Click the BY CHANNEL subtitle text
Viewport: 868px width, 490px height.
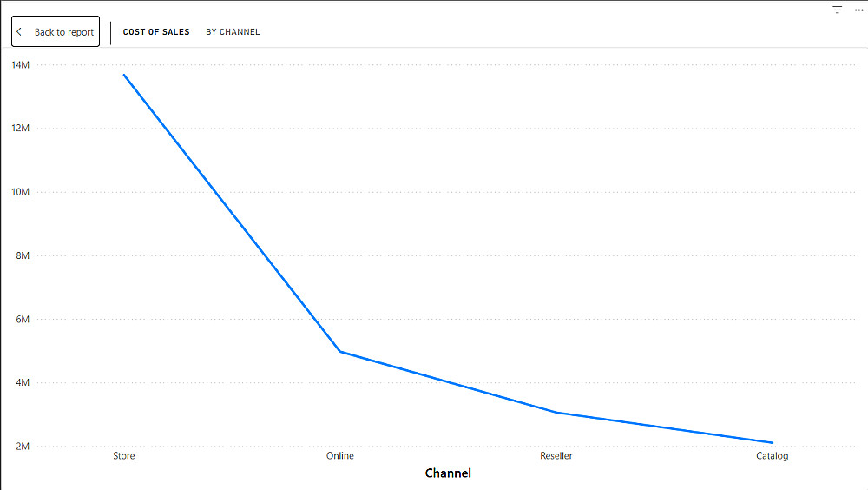click(233, 32)
